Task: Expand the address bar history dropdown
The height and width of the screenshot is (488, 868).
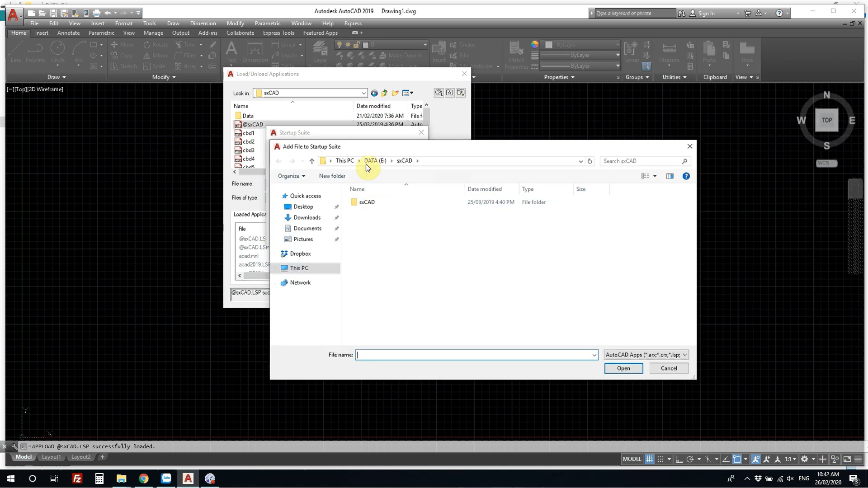Action: point(580,161)
